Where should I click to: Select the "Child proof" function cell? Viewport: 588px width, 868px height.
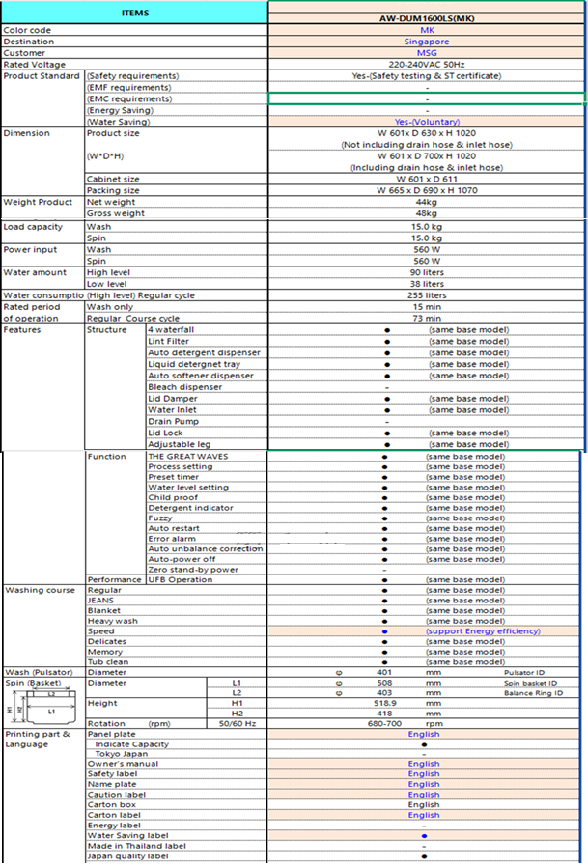pos(207,497)
